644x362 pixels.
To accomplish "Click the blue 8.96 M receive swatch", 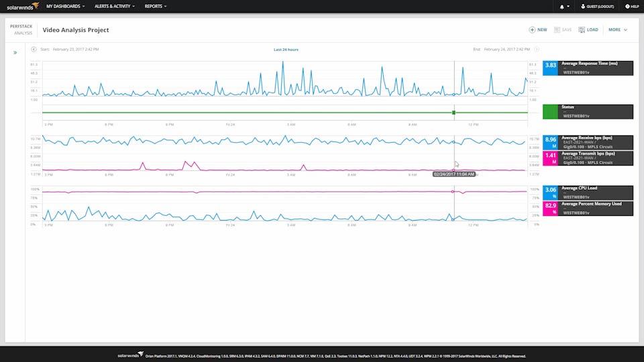I will 550,142.
